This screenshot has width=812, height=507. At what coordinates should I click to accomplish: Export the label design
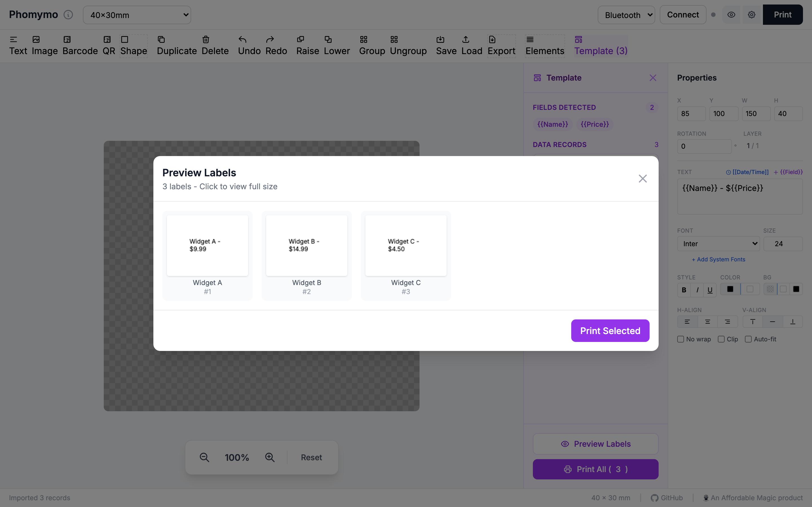501,46
